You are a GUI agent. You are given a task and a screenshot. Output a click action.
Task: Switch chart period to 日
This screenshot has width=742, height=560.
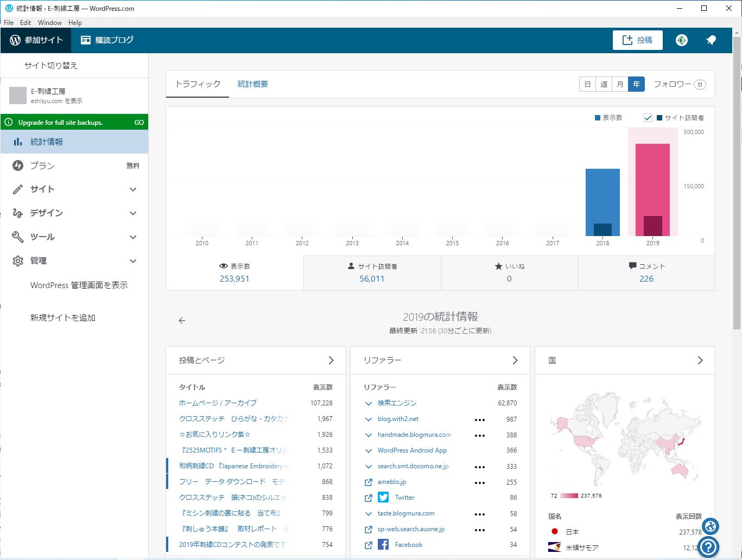pyautogui.click(x=587, y=84)
